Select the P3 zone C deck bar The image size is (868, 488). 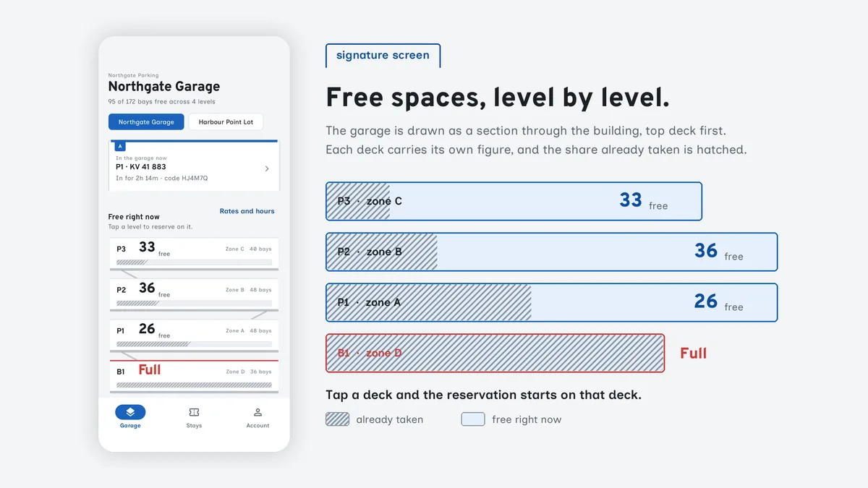click(x=514, y=201)
